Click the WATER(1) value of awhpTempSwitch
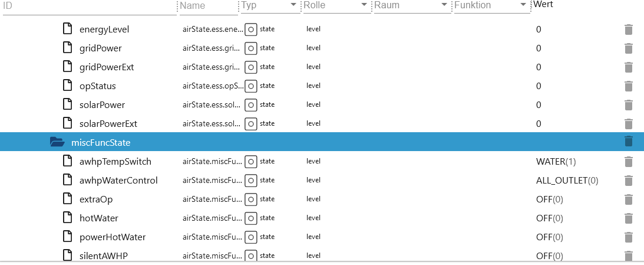The image size is (644, 265). (556, 162)
